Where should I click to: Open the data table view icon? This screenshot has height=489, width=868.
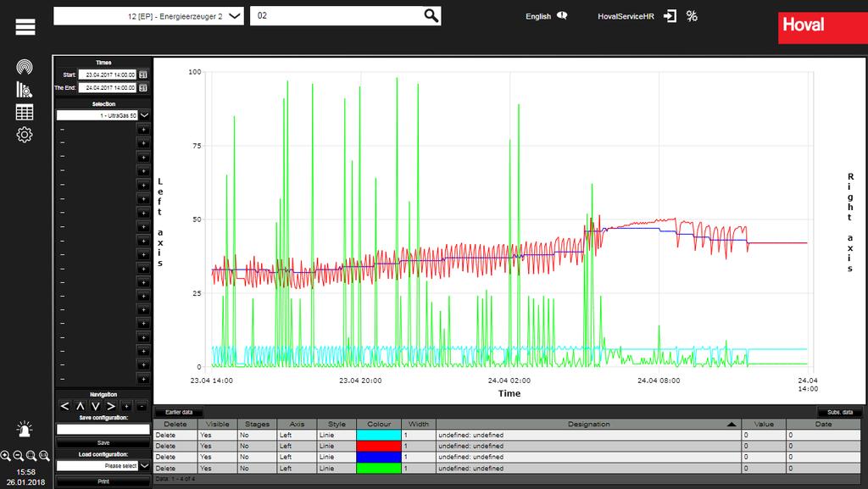pyautogui.click(x=25, y=113)
